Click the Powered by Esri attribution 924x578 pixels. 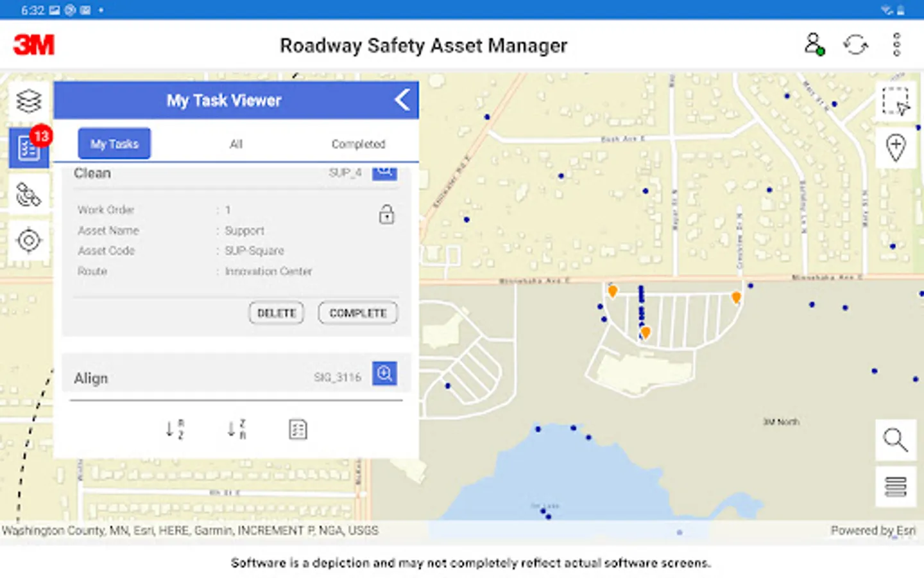point(873,530)
